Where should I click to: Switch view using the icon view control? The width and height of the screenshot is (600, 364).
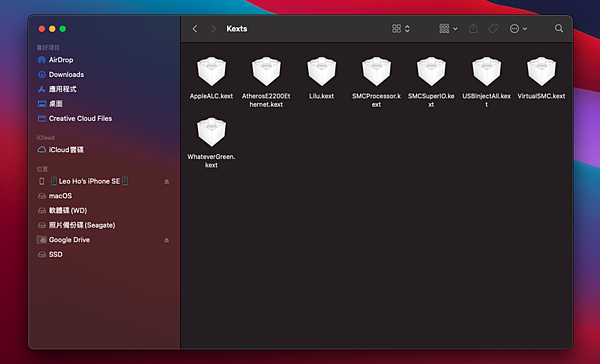click(401, 29)
